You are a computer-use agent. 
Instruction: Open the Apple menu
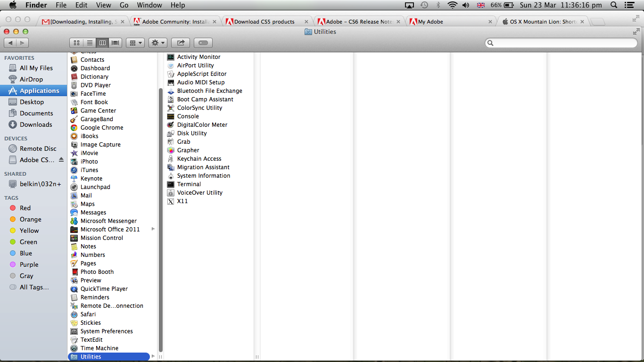[x=13, y=5]
